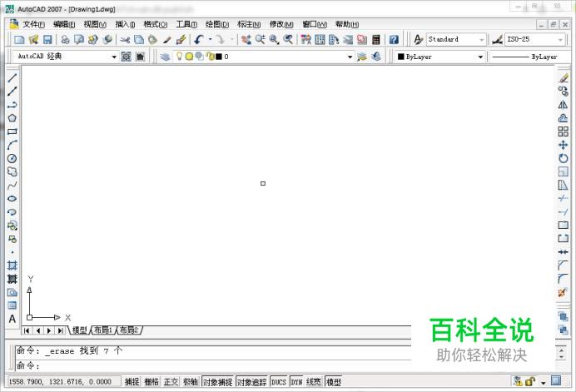Toggle DYN dynamic input
The image size is (576, 392).
296,382
